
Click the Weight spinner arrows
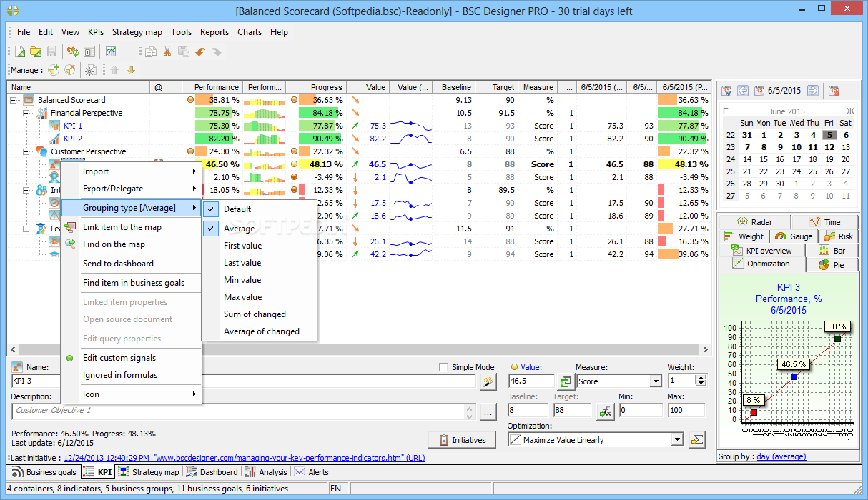coord(700,382)
